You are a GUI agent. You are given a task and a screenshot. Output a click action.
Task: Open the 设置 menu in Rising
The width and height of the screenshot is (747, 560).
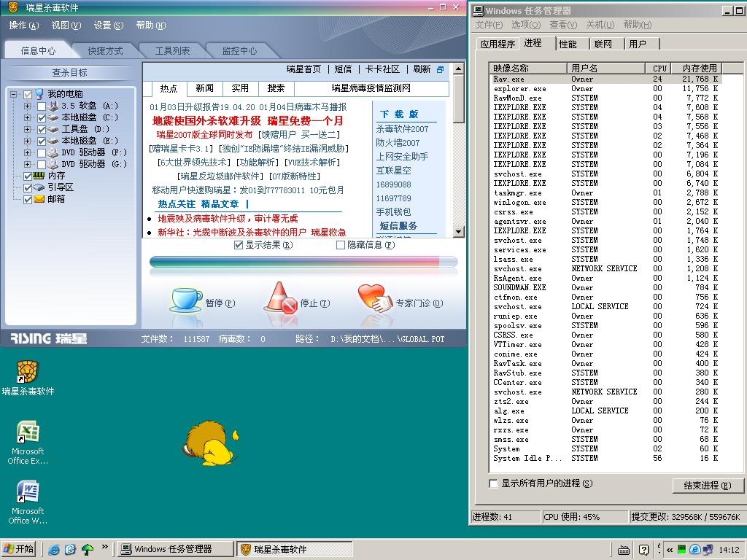point(109,26)
